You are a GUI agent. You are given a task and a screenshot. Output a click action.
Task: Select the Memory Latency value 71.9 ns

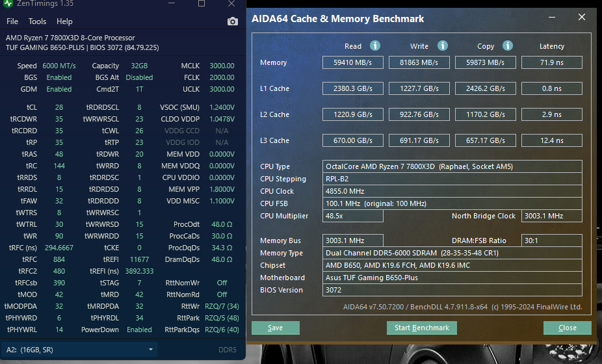coord(552,62)
